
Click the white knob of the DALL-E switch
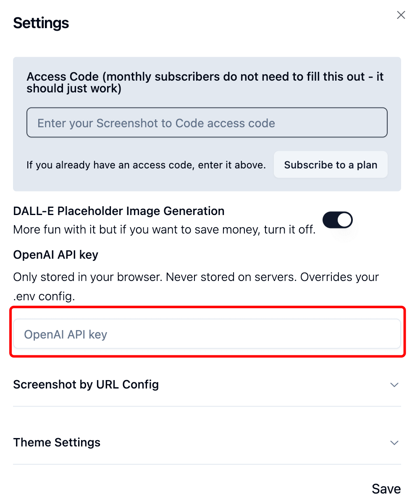click(344, 220)
